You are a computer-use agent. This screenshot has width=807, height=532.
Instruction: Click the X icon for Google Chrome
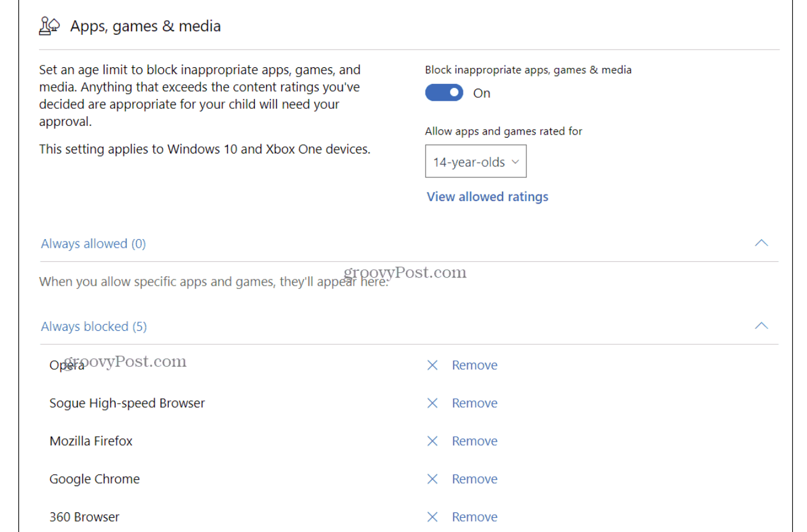point(432,479)
